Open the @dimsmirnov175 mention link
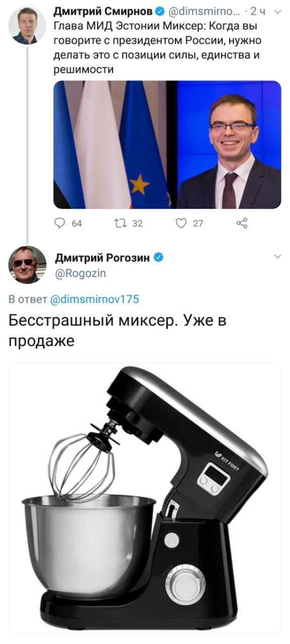Viewport: 290px width, 644px height. [x=95, y=299]
